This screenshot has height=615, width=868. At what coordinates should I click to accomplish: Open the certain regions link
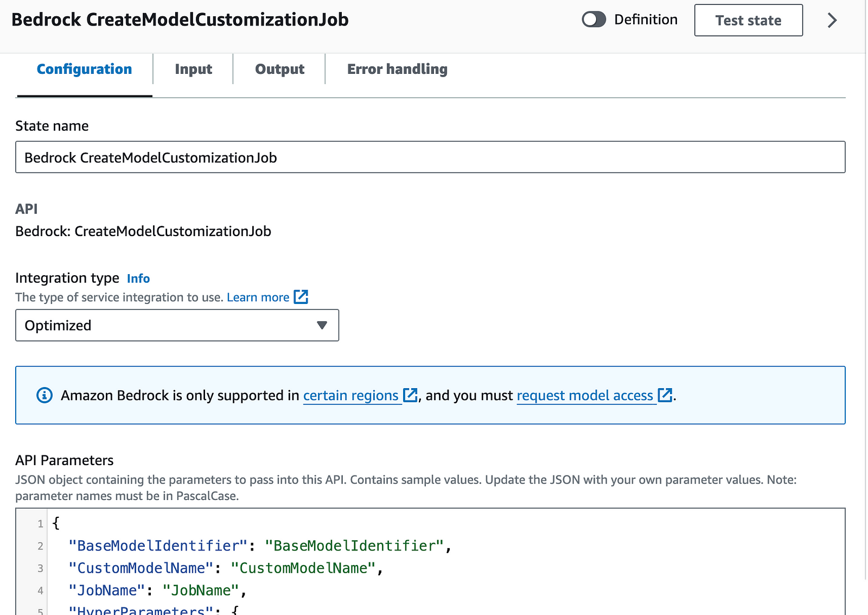coord(350,396)
